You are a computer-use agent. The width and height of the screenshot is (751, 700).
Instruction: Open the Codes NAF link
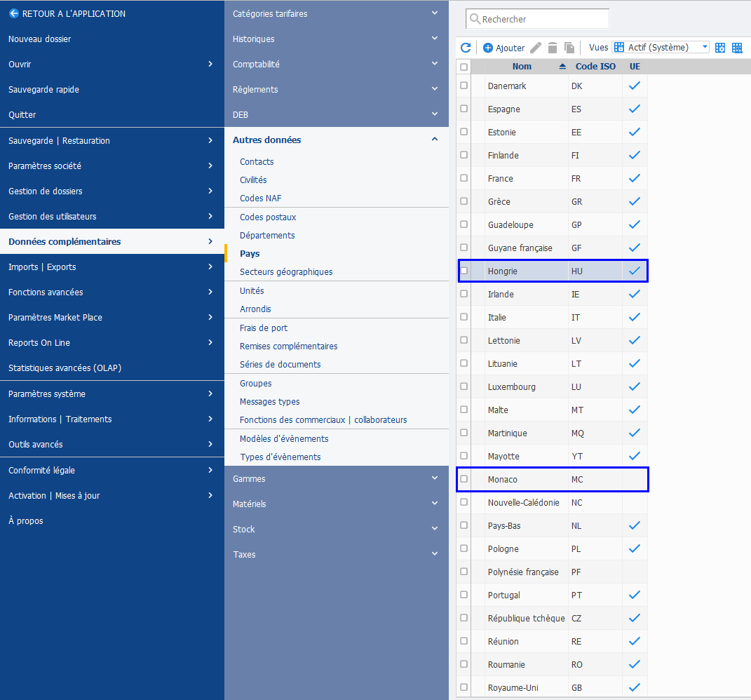tap(261, 198)
